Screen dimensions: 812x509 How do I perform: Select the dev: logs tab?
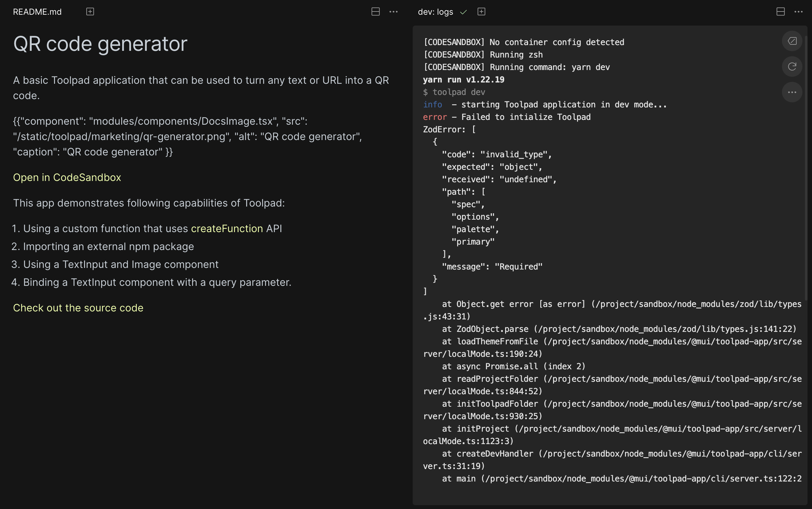[435, 12]
